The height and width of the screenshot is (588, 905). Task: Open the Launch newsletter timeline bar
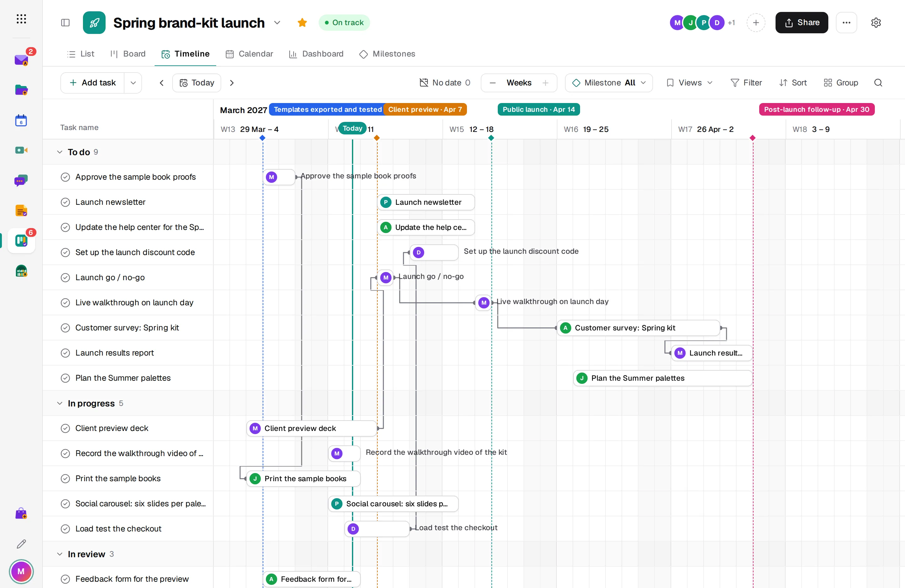[426, 202]
